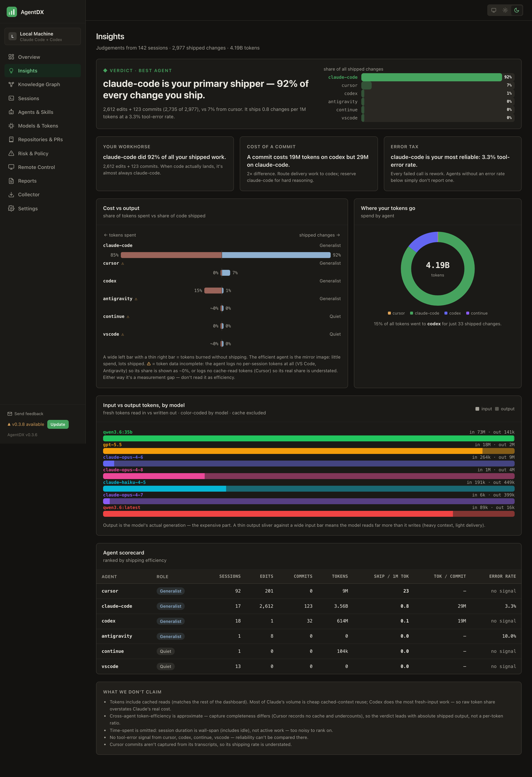Open the Cost of a Commit card

[x=308, y=164]
